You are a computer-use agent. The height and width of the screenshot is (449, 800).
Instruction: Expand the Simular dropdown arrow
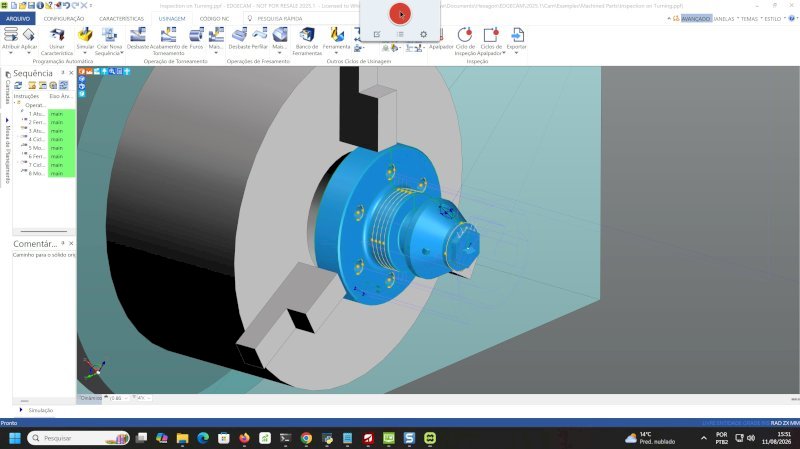(85, 53)
